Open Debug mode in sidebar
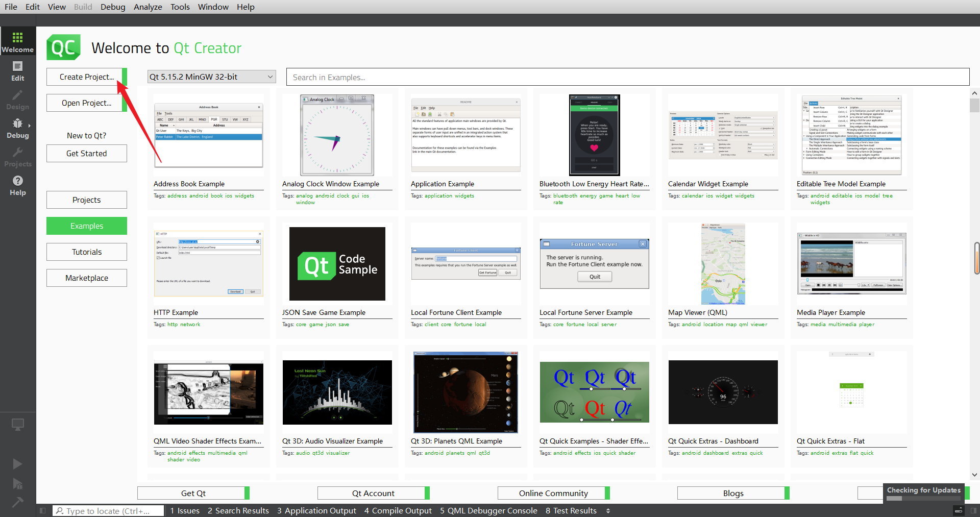The width and height of the screenshot is (980, 517). click(x=18, y=128)
